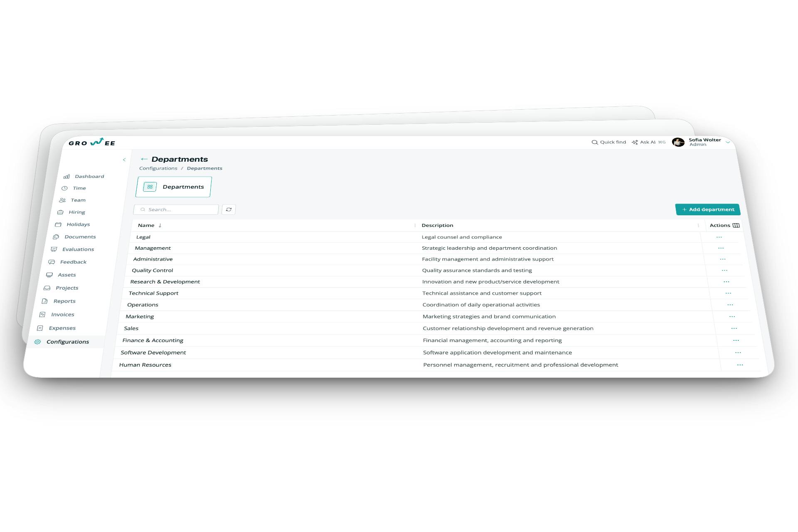Sort by the Name column header
This screenshot has width=798, height=532.
click(x=146, y=225)
